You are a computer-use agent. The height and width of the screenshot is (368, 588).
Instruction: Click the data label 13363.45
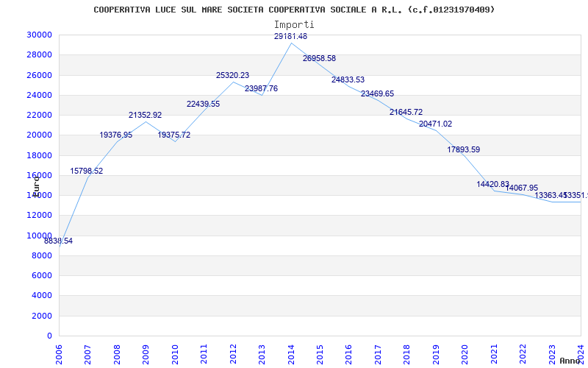[x=551, y=195]
